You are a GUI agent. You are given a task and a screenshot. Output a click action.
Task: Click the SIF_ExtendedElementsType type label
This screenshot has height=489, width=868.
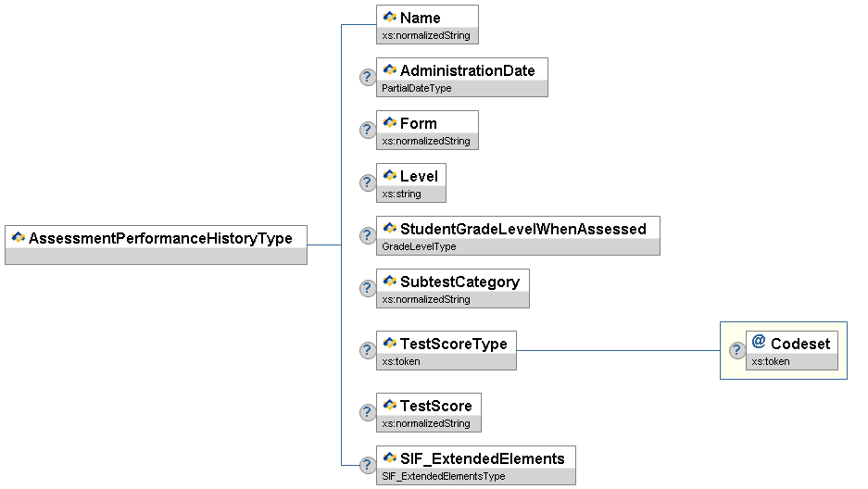click(443, 477)
